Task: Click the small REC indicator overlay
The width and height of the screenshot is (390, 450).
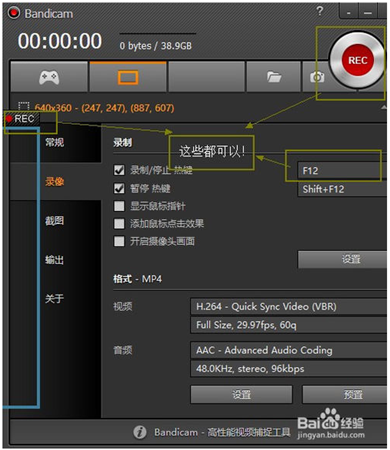Action: click(x=22, y=118)
